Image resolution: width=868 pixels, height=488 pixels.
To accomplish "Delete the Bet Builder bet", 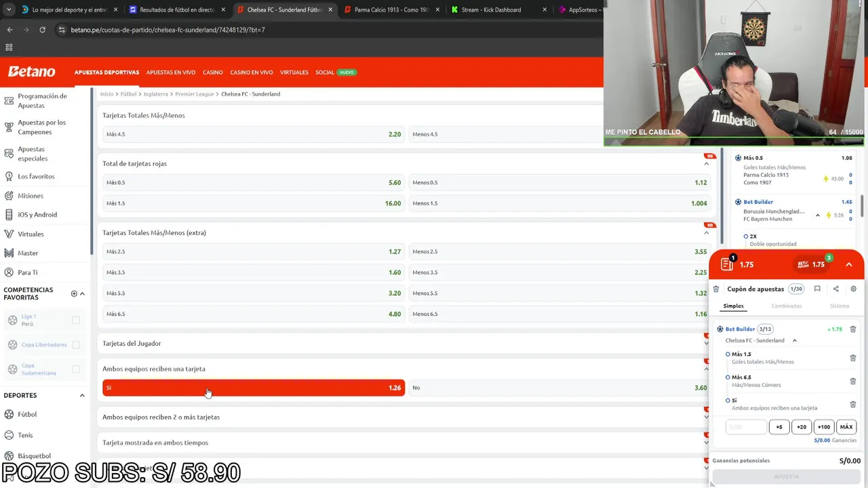I will 853,329.
